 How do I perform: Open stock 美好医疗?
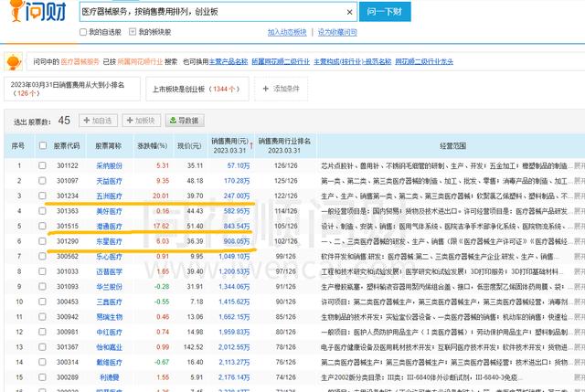109,211
